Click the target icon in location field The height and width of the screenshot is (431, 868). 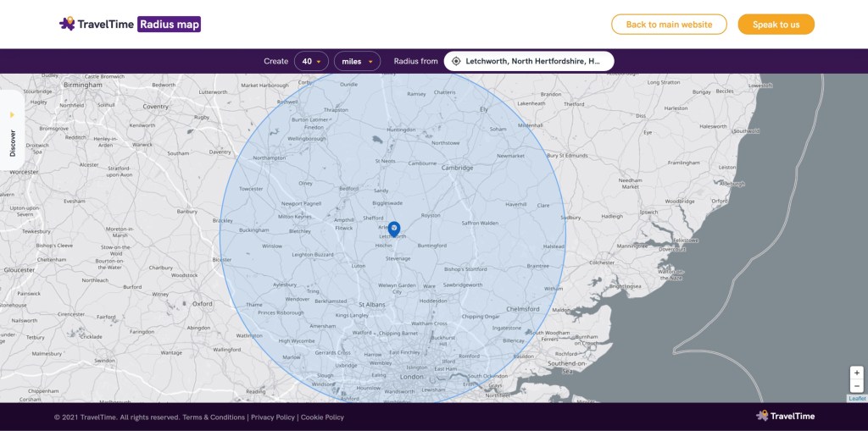pos(456,61)
